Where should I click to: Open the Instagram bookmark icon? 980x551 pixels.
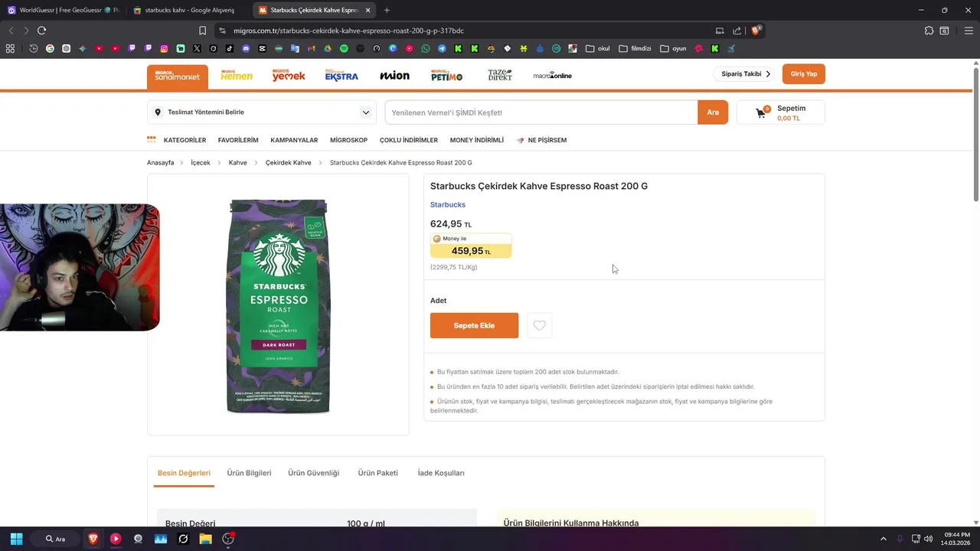(x=164, y=48)
